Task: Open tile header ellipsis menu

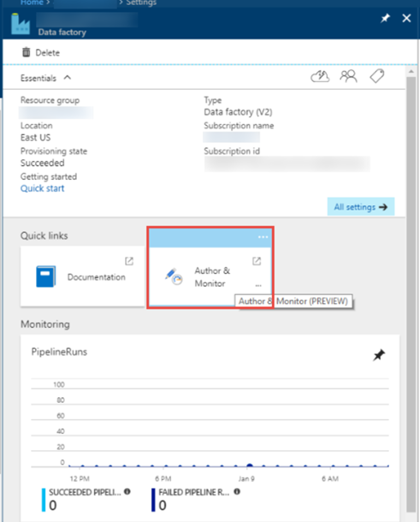Action: [263, 237]
